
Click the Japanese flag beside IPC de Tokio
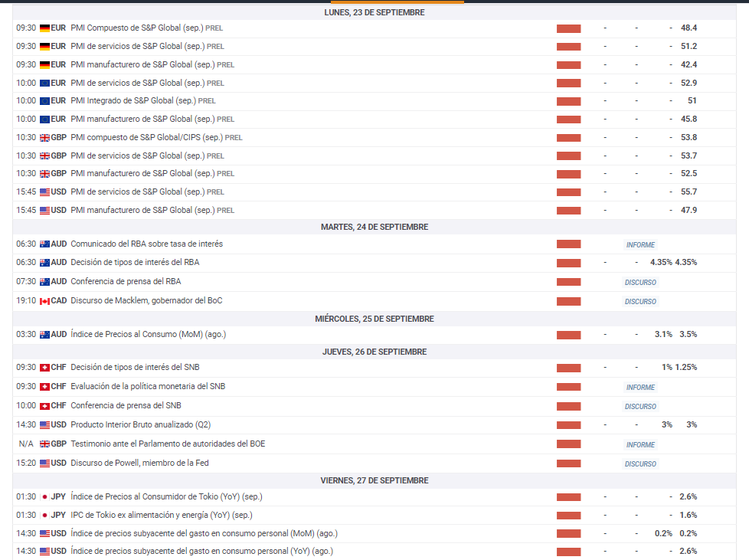[44, 516]
